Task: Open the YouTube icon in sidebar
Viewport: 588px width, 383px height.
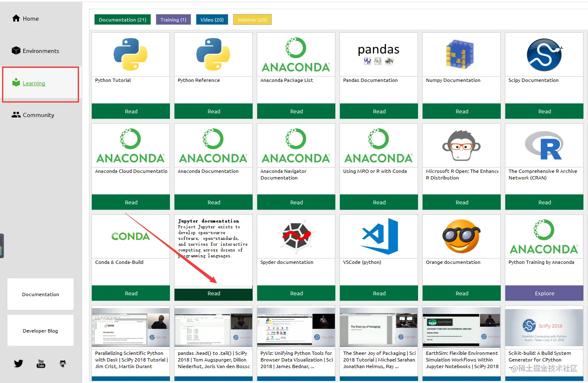Action: (x=41, y=364)
